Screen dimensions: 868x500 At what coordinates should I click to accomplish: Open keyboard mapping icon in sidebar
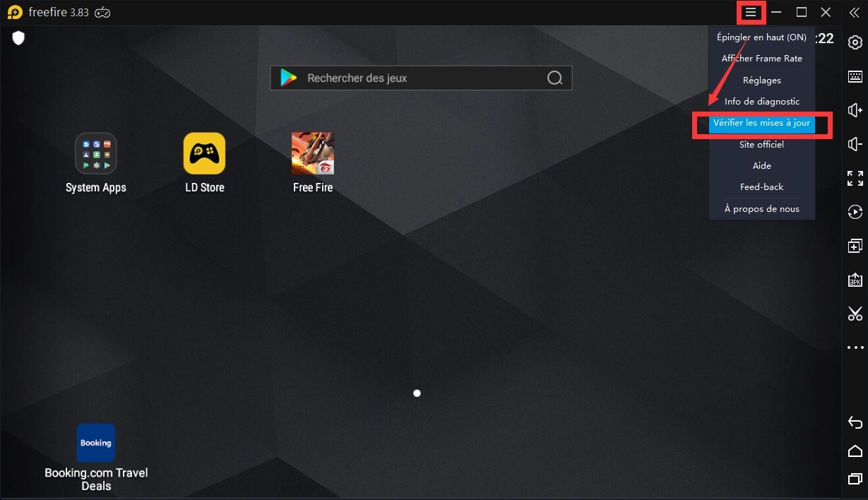coord(855,76)
